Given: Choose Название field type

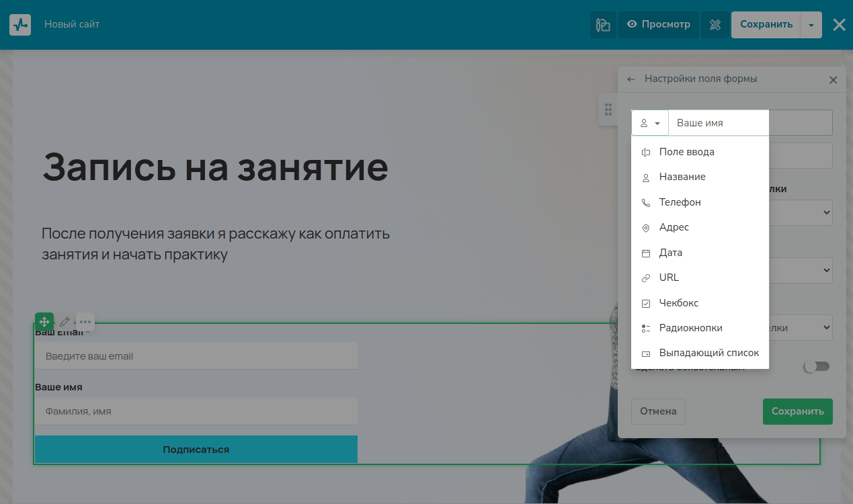Looking at the screenshot, I should click(x=700, y=177).
